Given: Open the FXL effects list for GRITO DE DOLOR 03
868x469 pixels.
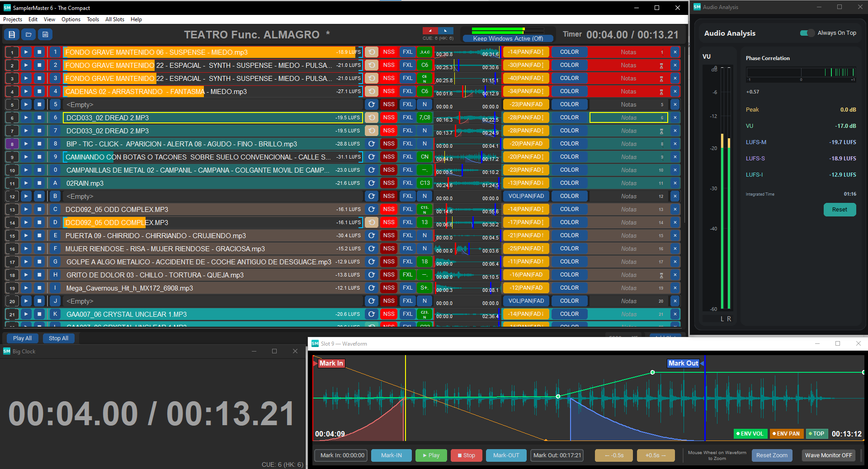Looking at the screenshot, I should point(408,275).
